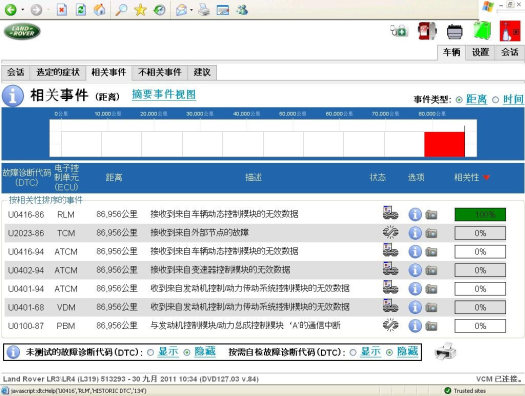Open snapshot camera icon for U0401-94 row
Screen dimensions: 525x396
pyautogui.click(x=431, y=289)
